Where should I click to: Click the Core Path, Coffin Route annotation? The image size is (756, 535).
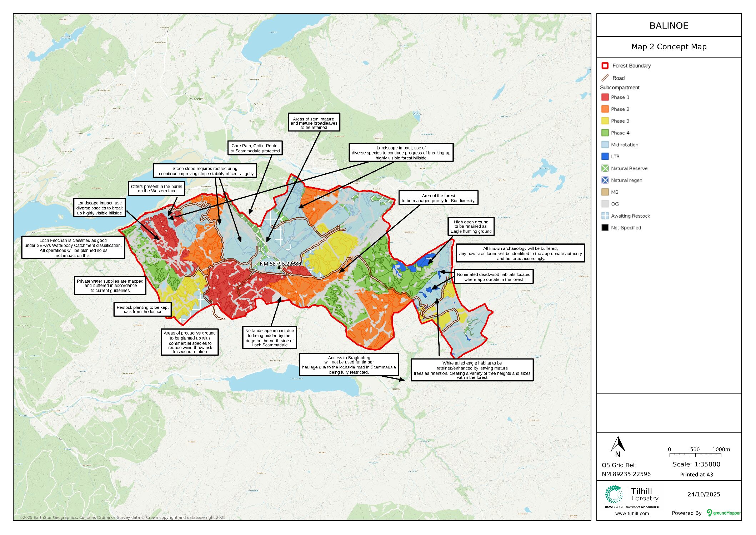(x=255, y=148)
